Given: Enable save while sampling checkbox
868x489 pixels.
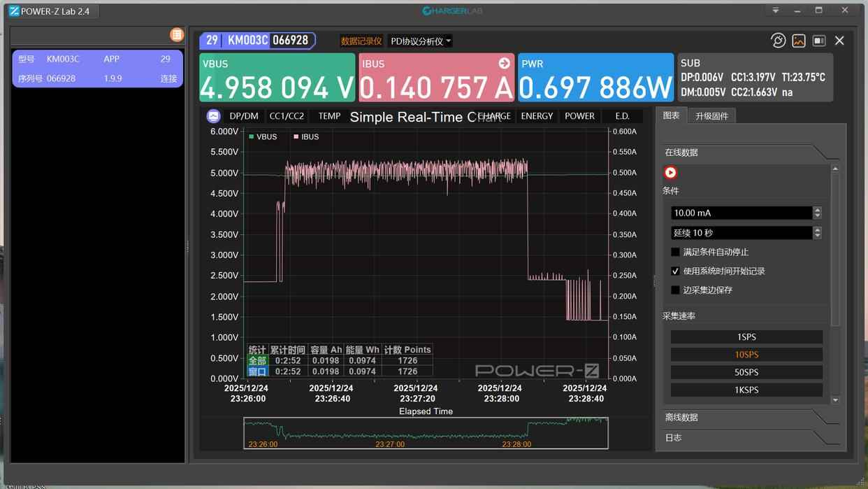Looking at the screenshot, I should coord(675,290).
